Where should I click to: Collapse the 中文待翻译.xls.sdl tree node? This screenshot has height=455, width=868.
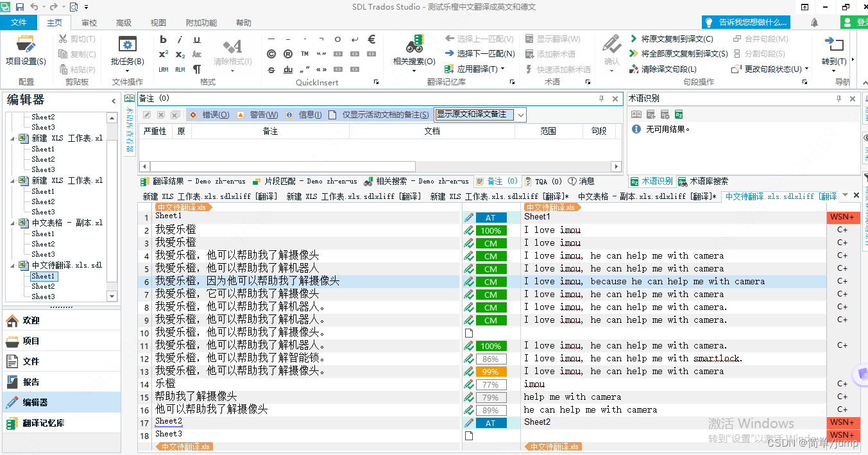[x=13, y=265]
